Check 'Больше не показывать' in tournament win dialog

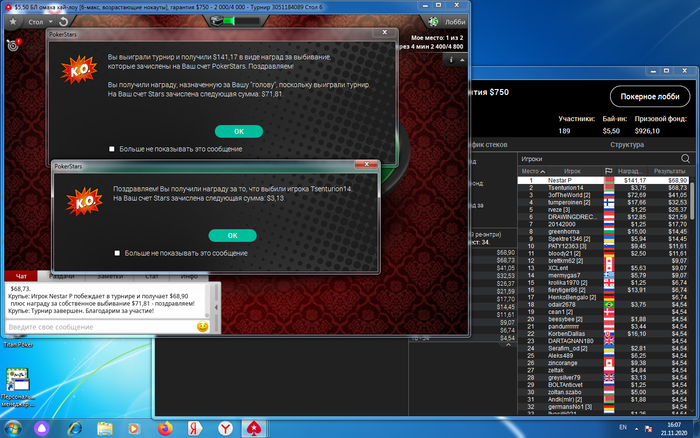(x=112, y=149)
